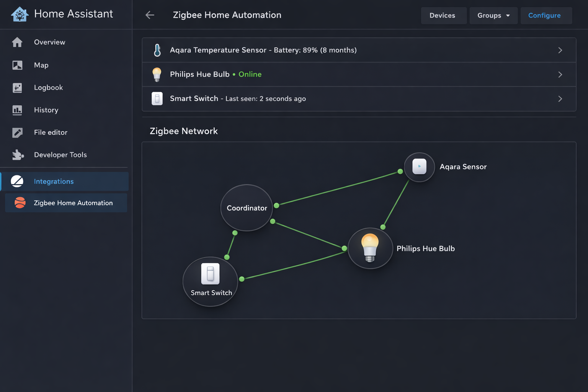Click the Philips Hue Bulb node
The width and height of the screenshot is (588, 392).
tap(370, 248)
